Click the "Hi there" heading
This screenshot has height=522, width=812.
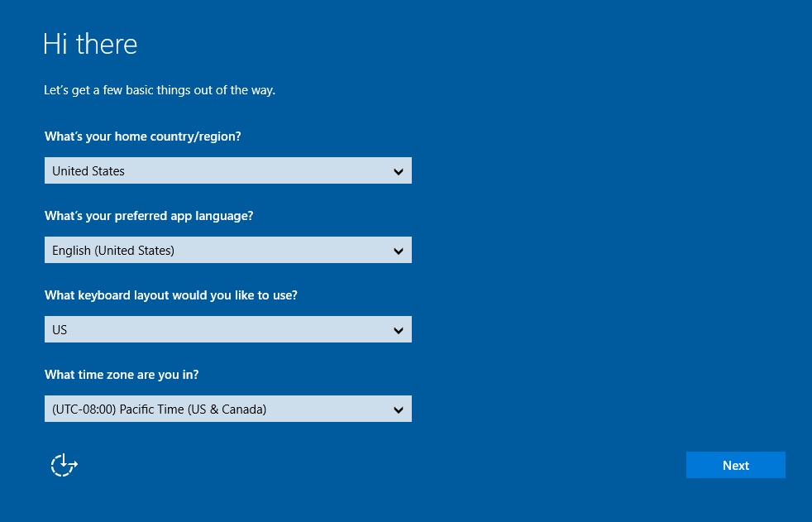[x=90, y=44]
